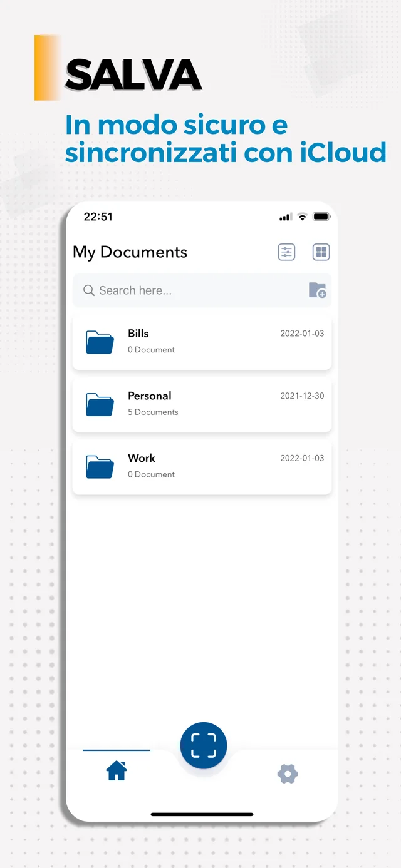This screenshot has height=868, width=401.
Task: Open the Personal folder icon
Action: pyautogui.click(x=100, y=404)
